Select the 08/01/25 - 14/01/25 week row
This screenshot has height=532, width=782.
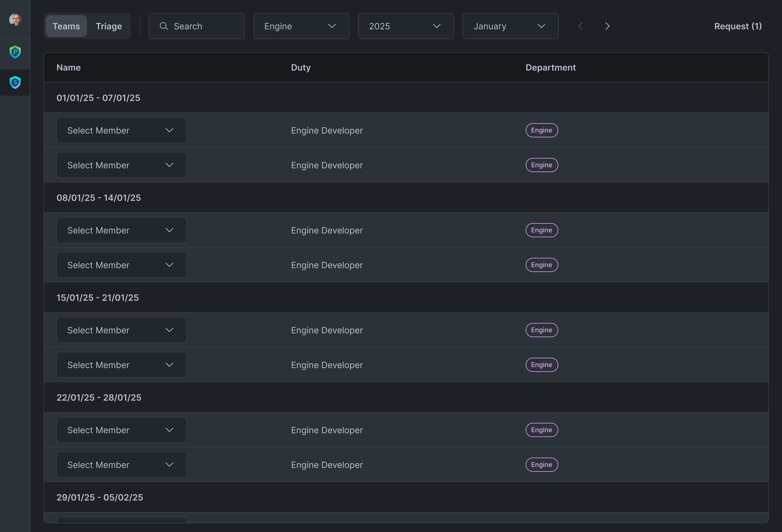click(406, 198)
